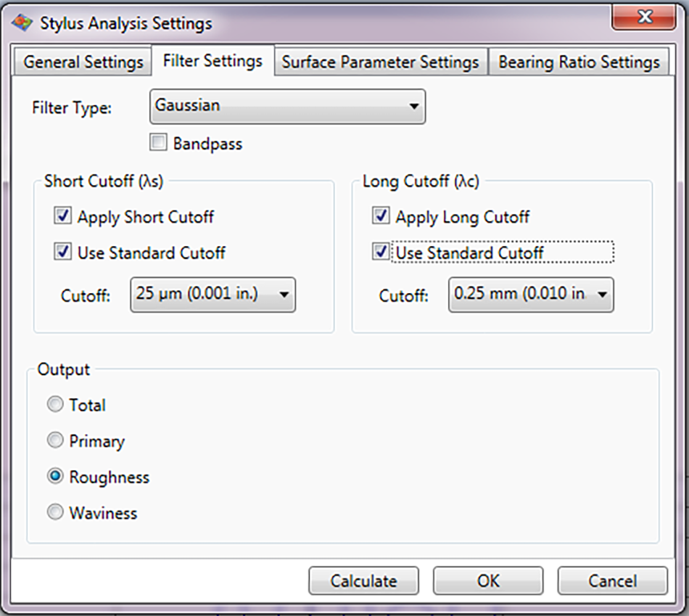
Task: Toggle Use Standard Cutoff under Short Cutoff
Action: coord(63,252)
